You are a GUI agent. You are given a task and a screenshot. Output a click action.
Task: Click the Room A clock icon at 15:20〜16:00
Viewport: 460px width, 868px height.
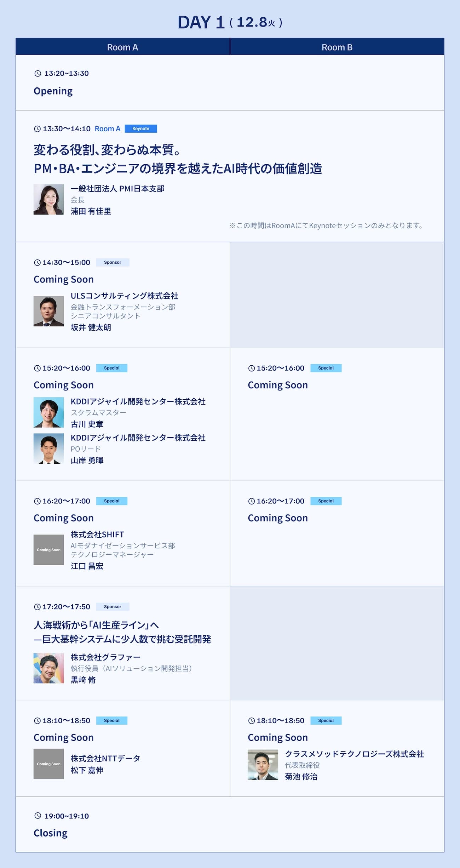pos(37,368)
